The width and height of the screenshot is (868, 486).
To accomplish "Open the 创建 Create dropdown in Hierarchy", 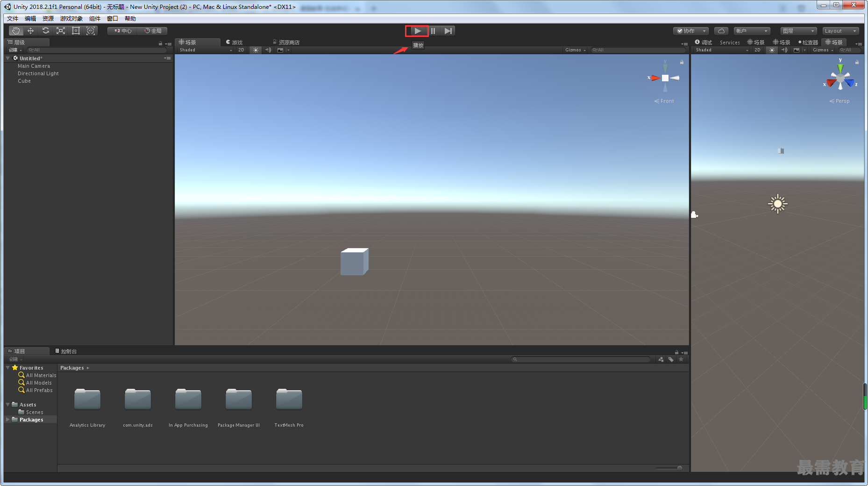I will [x=15, y=50].
